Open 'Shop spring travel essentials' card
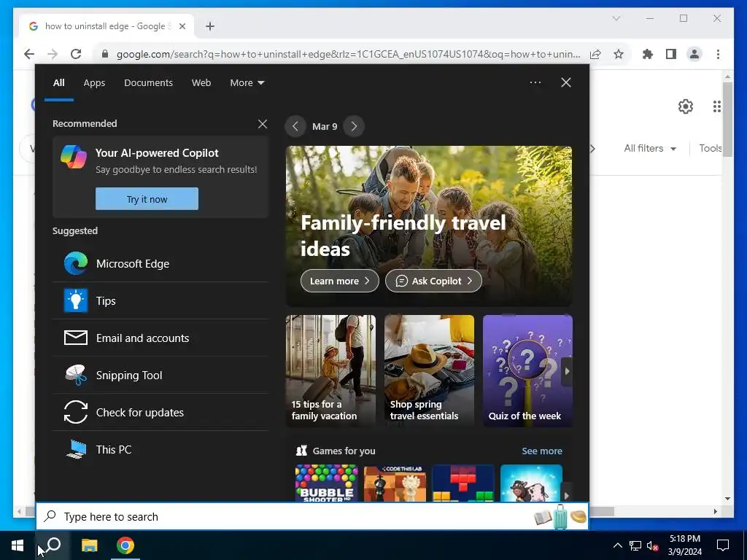Screen dimensions: 747x560 tap(429, 370)
